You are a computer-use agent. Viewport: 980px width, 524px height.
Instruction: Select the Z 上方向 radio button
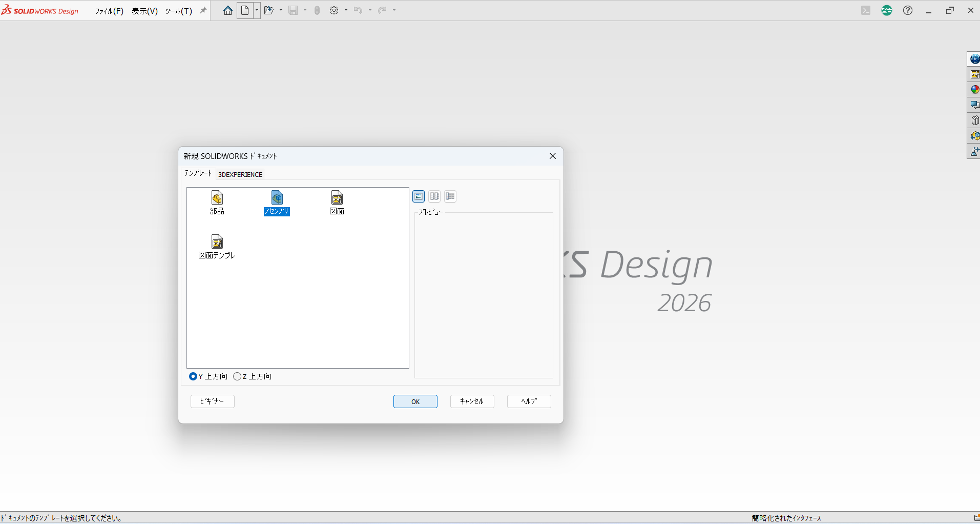237,376
